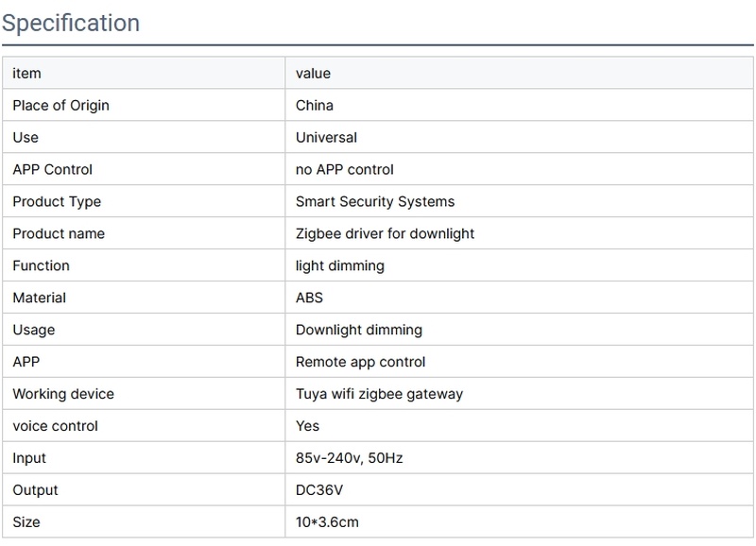Click the 'Smart Security Systems' value

pyautogui.click(x=375, y=202)
